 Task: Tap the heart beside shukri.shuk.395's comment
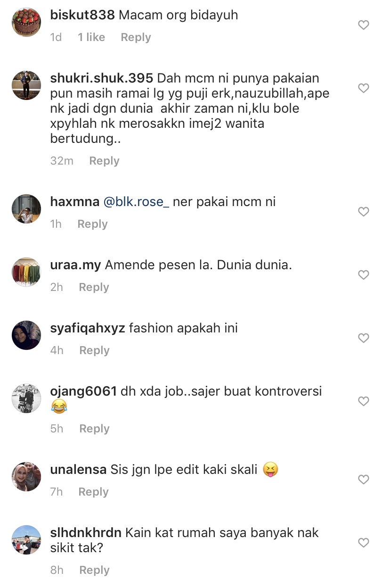tap(363, 88)
